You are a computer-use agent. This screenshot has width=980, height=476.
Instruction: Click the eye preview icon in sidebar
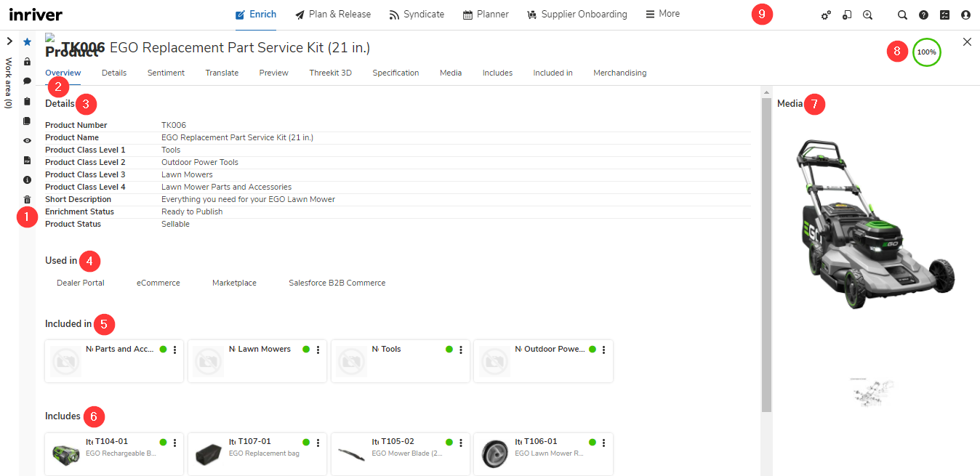[27, 140]
